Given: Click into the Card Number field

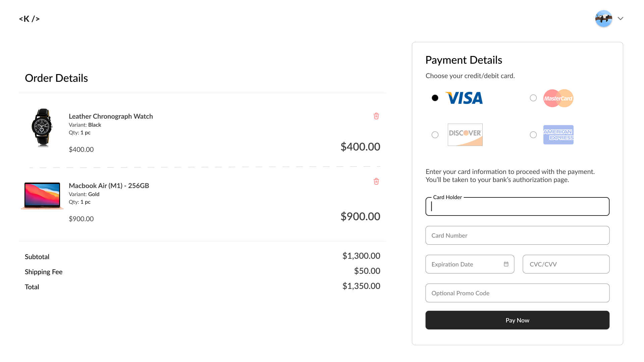Looking at the screenshot, I should point(517,235).
